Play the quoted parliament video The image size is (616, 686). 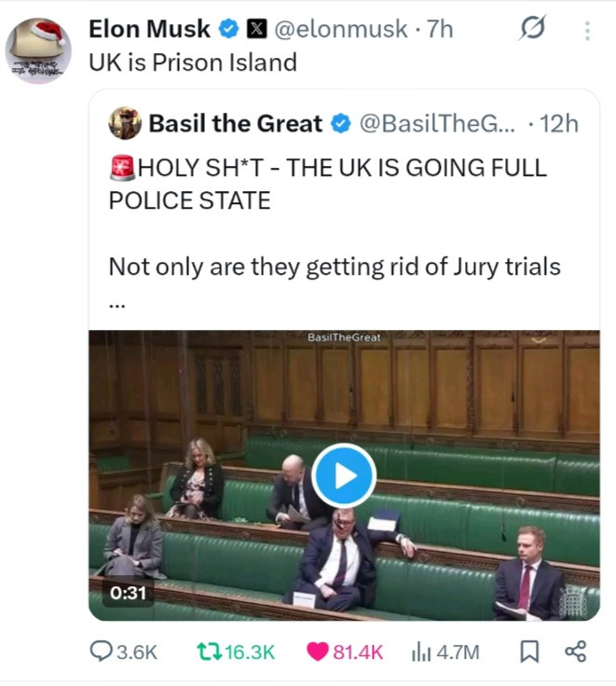pos(344,475)
